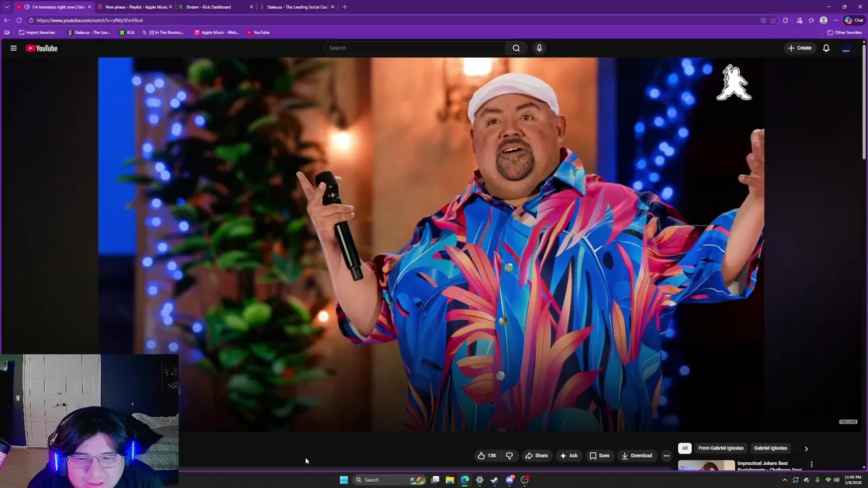Screen dimensions: 868x488
Task: Click the Share button under the video
Action: (x=536, y=455)
